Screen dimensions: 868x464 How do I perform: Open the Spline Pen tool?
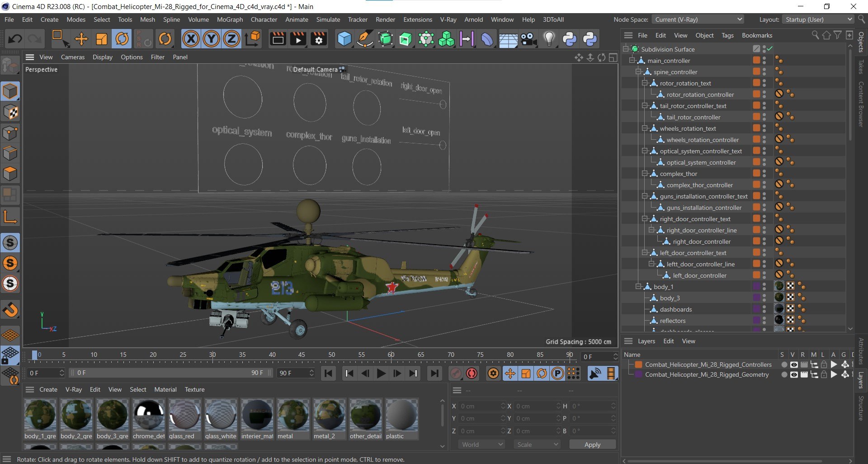[364, 39]
